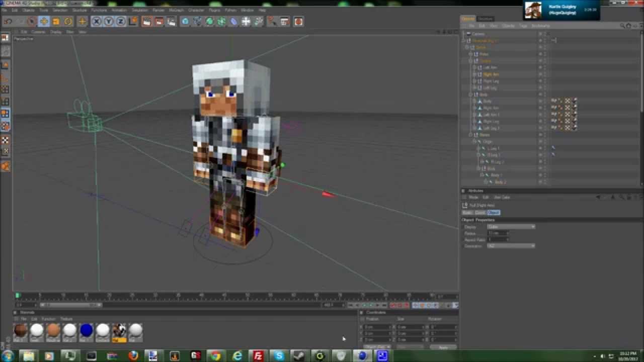This screenshot has width=644, height=362.
Task: Open Google Chrome from the taskbar
Action: [215, 356]
